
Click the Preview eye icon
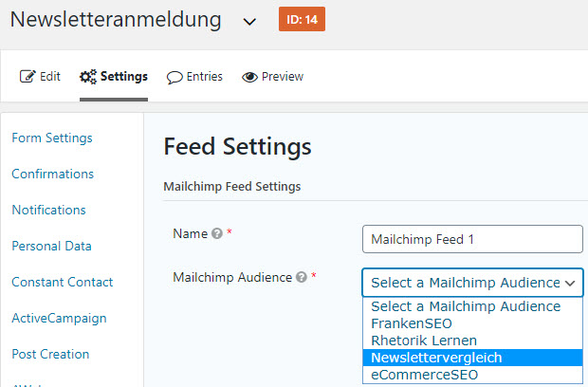tap(249, 77)
